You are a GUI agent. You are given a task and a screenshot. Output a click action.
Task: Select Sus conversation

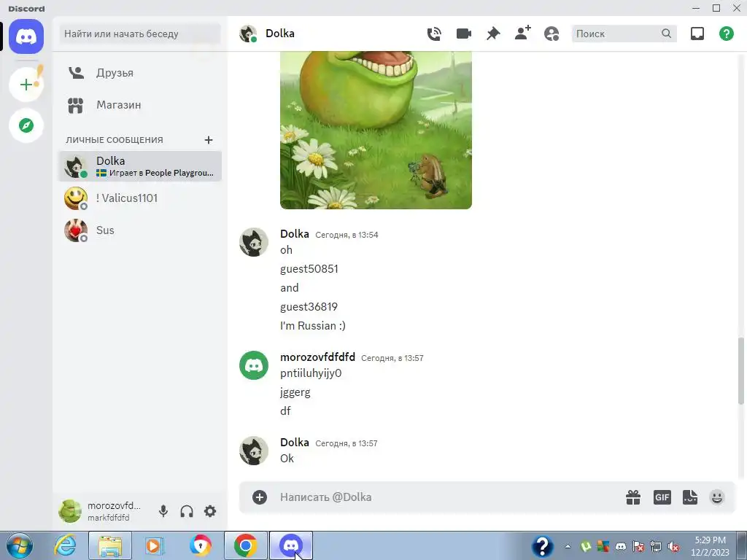coord(140,230)
